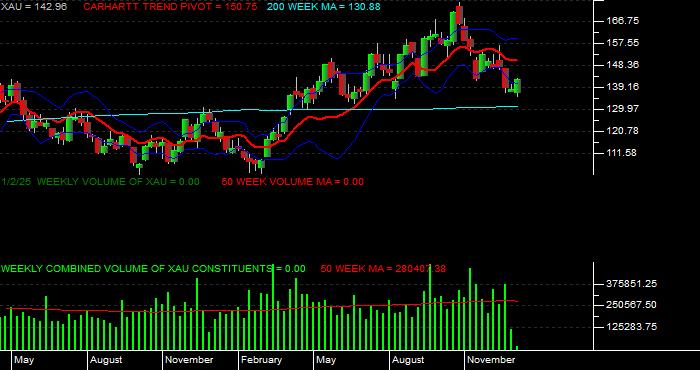Click the 111.58 price axis label
The height and width of the screenshot is (370, 700).
(x=622, y=153)
